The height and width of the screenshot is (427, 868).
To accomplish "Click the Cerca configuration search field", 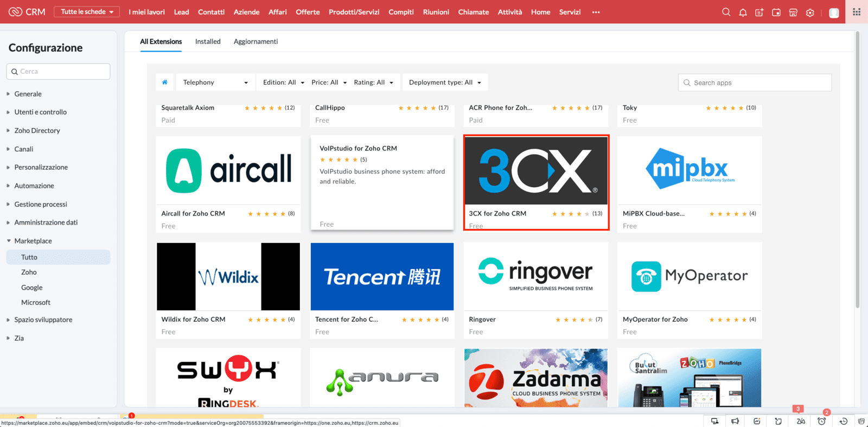I will (x=59, y=72).
